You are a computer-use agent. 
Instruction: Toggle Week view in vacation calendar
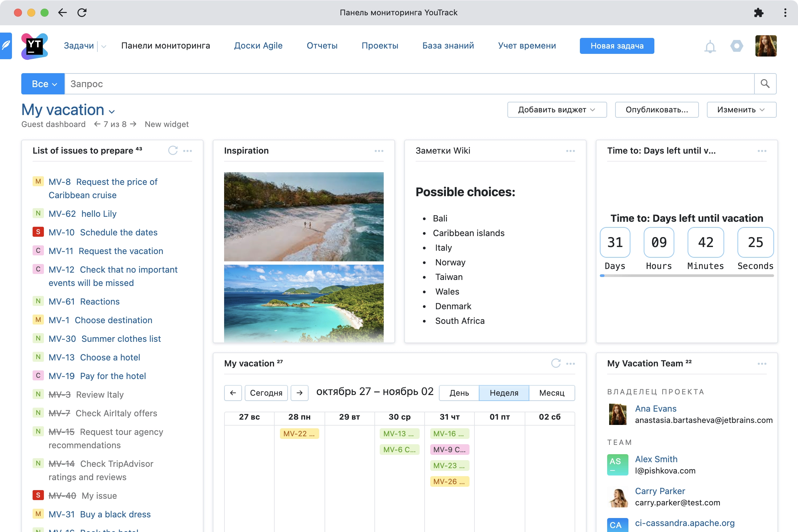click(x=504, y=393)
